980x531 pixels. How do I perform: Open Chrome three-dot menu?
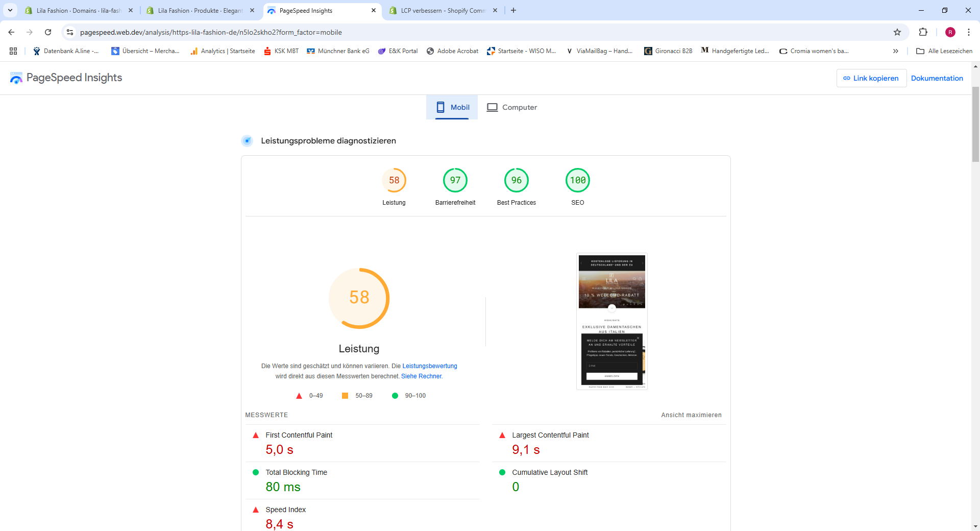[969, 32]
